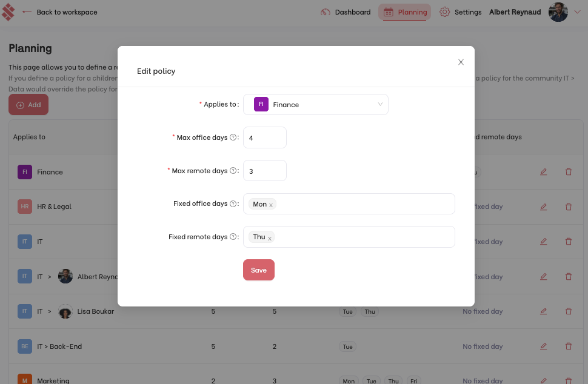588x384 pixels.
Task: Save the policy changes
Action: [x=259, y=270]
